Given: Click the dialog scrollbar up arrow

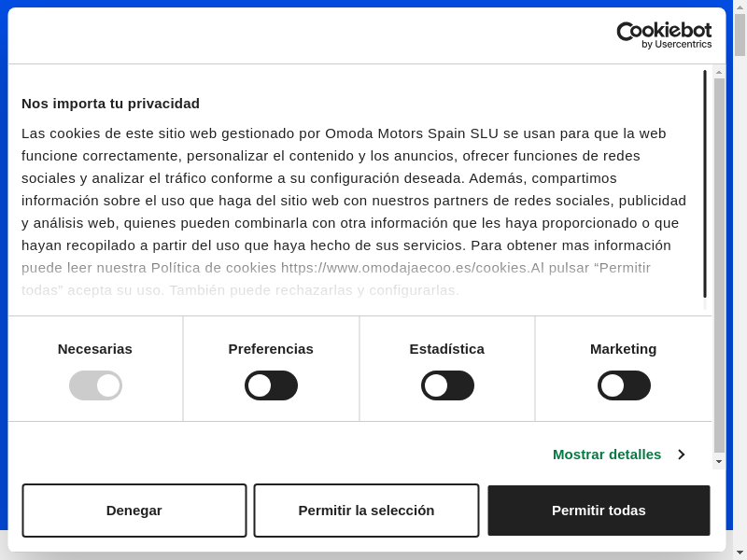Looking at the screenshot, I should point(719,71).
